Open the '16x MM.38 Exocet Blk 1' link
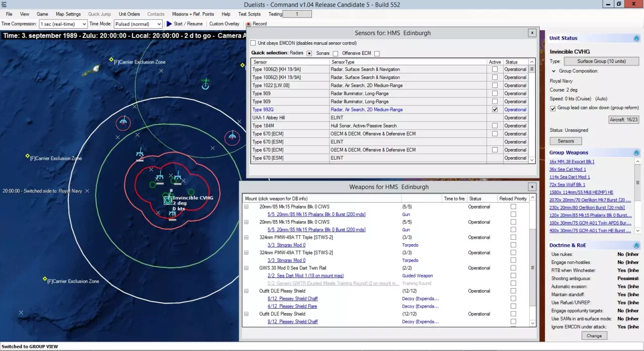Viewport: 644px width, 351px height. [x=573, y=161]
